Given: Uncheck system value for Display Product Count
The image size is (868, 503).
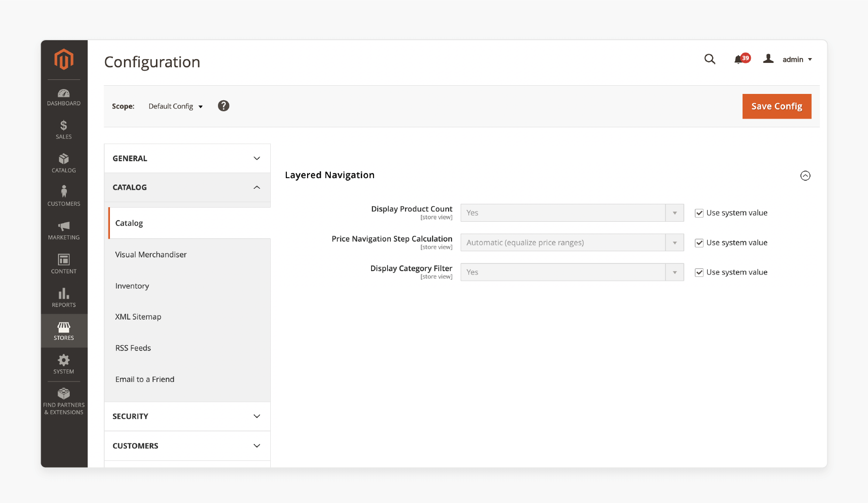Looking at the screenshot, I should pos(699,213).
